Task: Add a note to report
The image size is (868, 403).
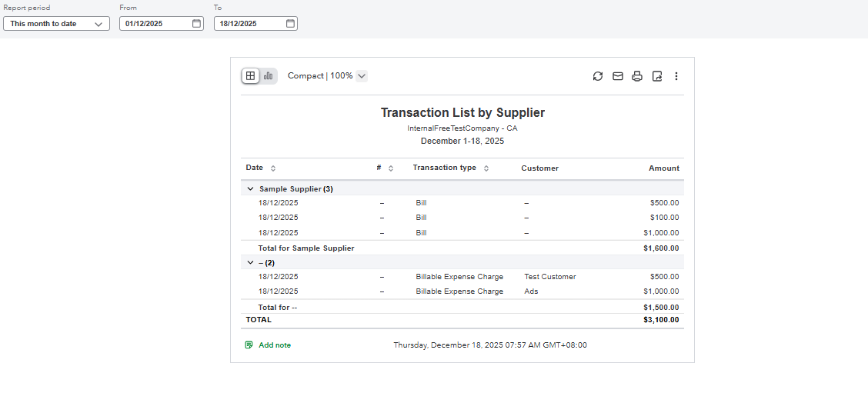Action: pyautogui.click(x=275, y=345)
